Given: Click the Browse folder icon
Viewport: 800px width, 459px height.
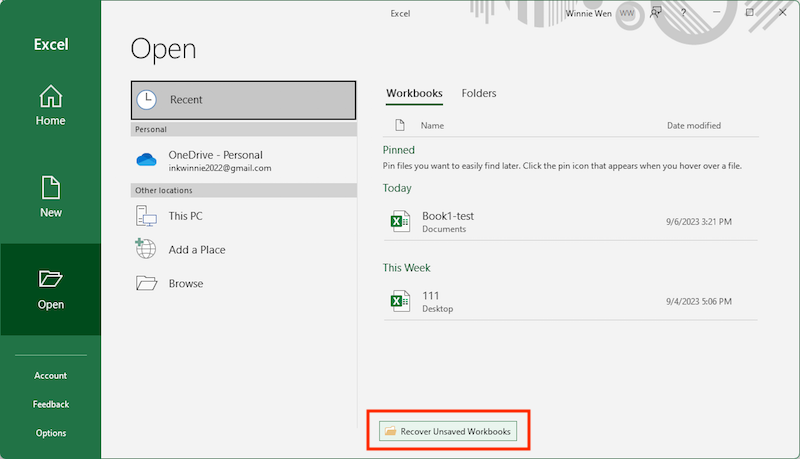Looking at the screenshot, I should pyautogui.click(x=146, y=283).
